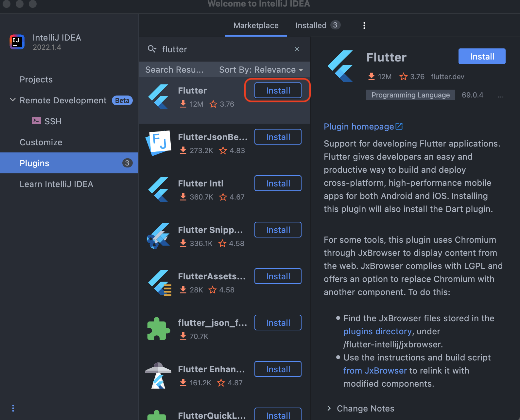Install the flutter_json_format plugin
The height and width of the screenshot is (420, 520).
(278, 323)
